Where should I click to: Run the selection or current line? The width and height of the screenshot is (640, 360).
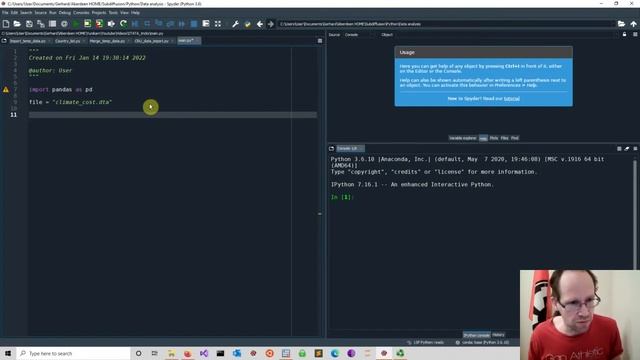coord(111,24)
